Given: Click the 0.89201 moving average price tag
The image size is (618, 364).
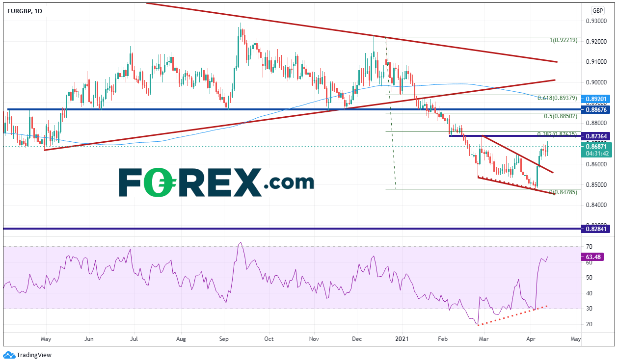Looking at the screenshot, I should tap(596, 99).
